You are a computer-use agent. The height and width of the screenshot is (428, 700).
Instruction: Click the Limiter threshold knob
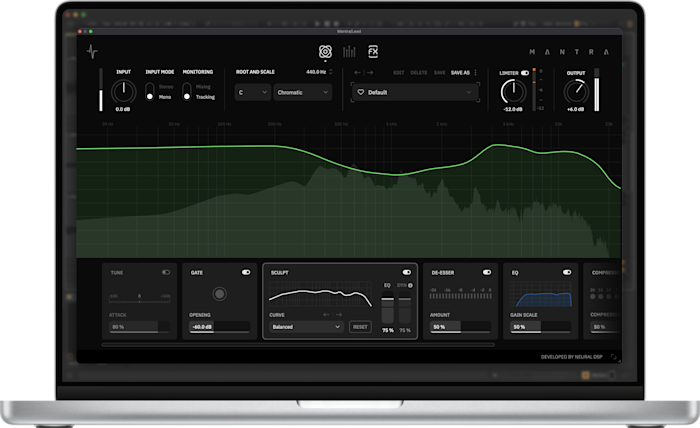click(513, 92)
